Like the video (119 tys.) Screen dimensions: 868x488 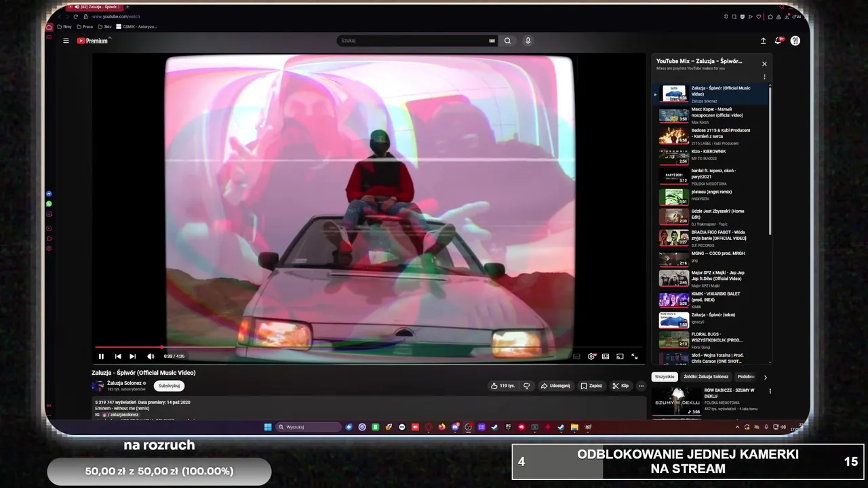502,386
